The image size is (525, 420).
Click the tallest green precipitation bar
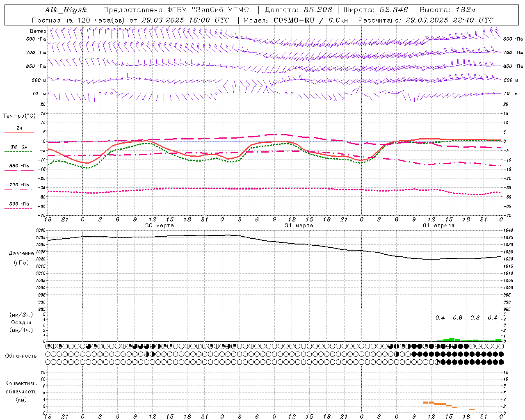tap(452, 339)
